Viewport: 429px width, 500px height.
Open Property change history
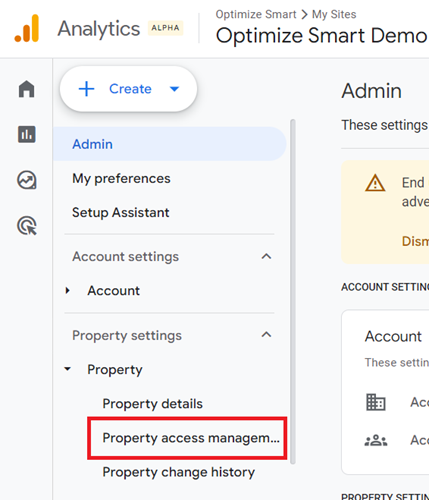(178, 472)
